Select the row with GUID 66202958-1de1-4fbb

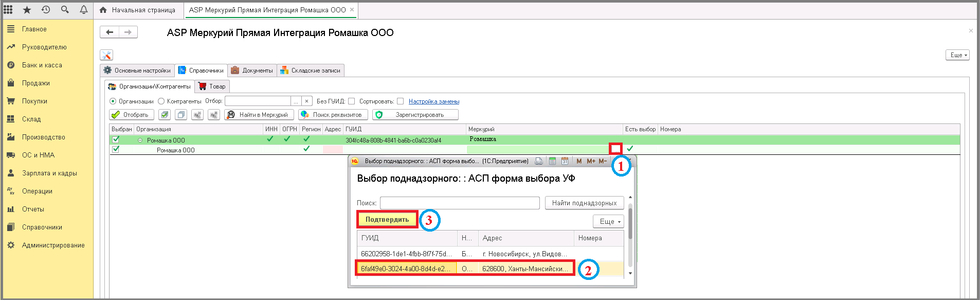pyautogui.click(x=491, y=254)
